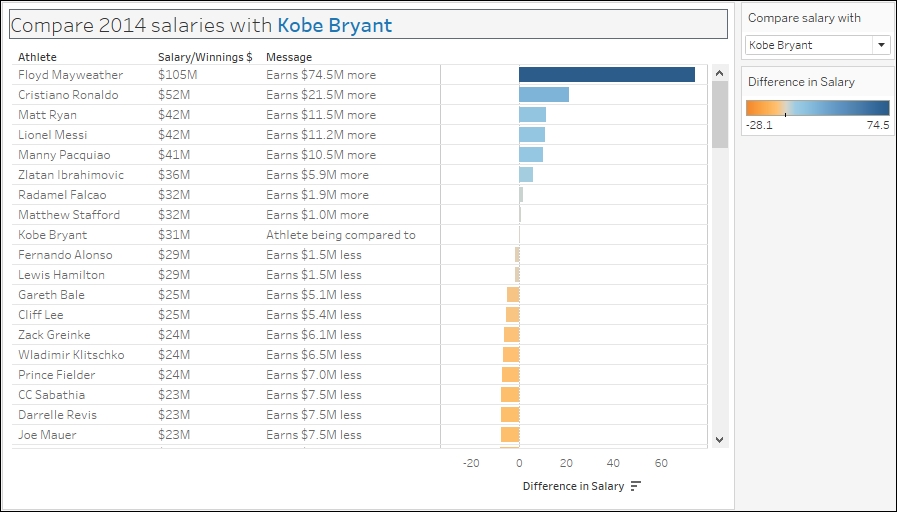This screenshot has width=897, height=512.
Task: Select CC Sabathia's orange bar
Action: (x=510, y=395)
